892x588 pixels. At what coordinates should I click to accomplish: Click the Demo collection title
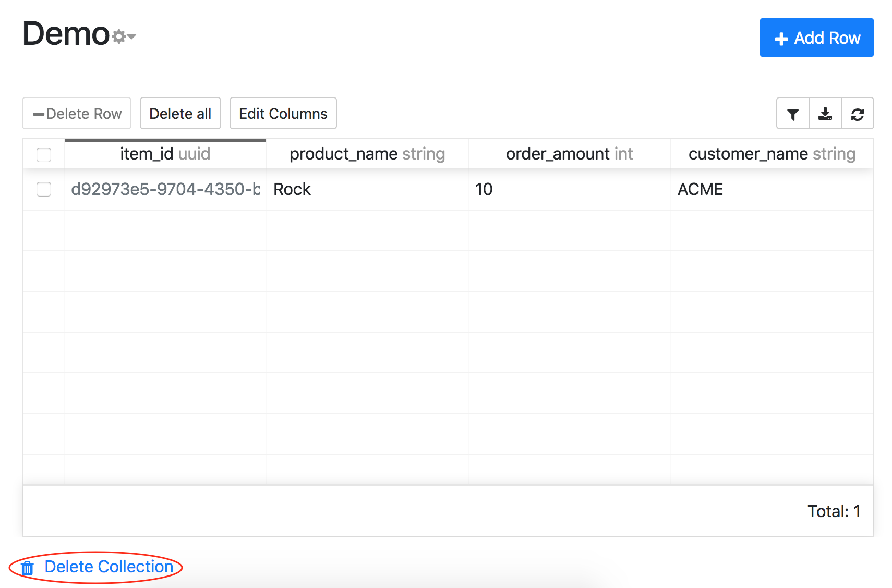click(66, 34)
